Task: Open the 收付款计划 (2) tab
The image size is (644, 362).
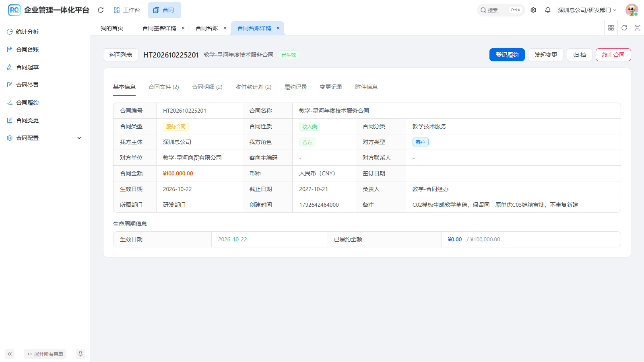Action: (254, 87)
